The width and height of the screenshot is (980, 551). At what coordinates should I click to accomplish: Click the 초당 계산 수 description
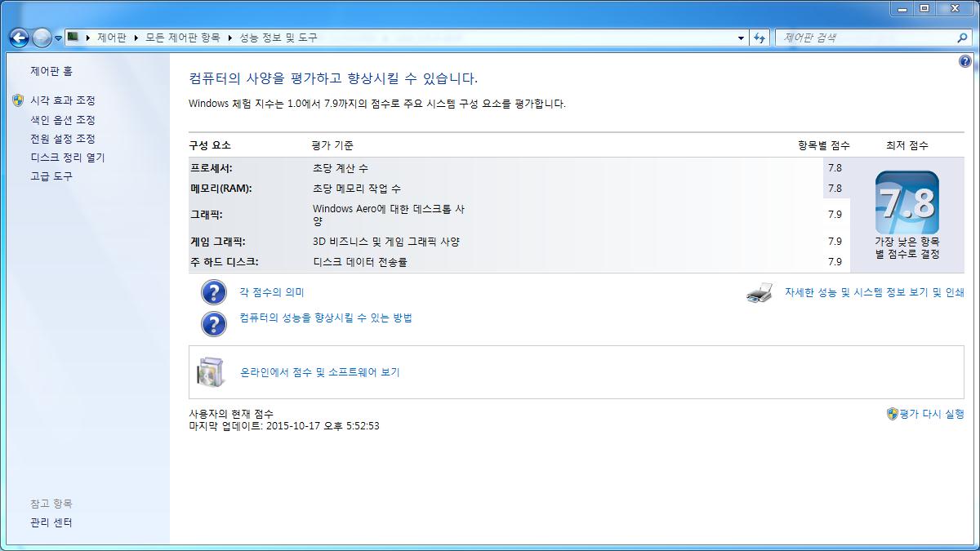(x=341, y=168)
